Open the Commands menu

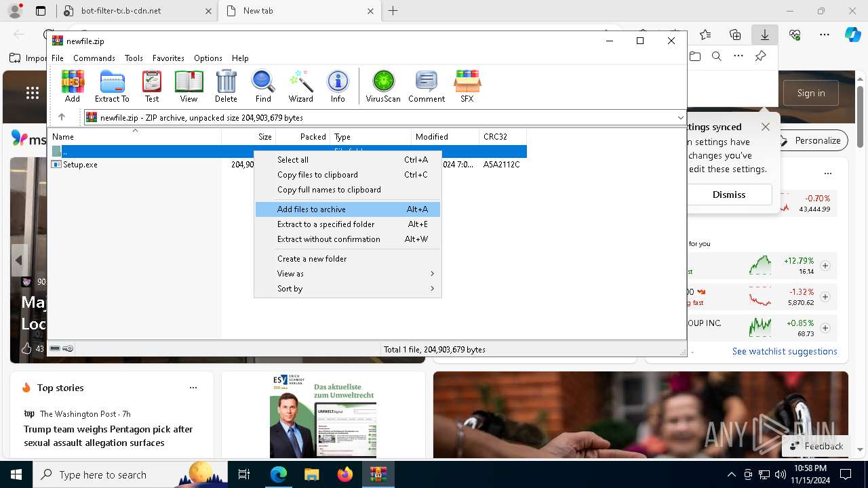(94, 58)
